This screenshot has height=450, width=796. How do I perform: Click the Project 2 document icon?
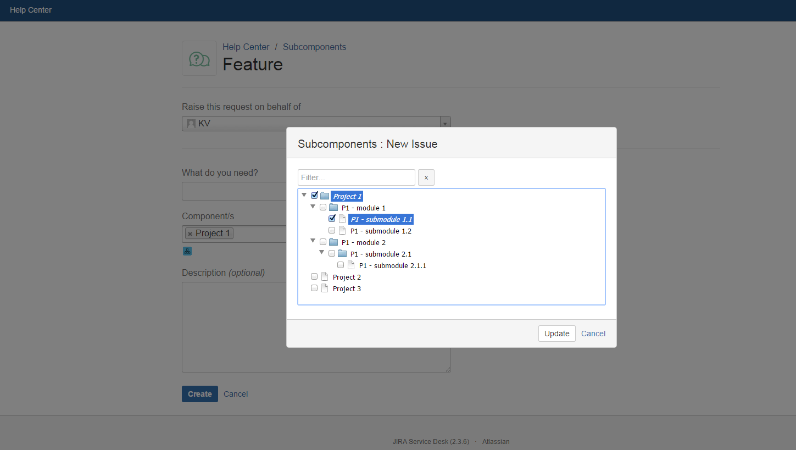[x=324, y=277]
